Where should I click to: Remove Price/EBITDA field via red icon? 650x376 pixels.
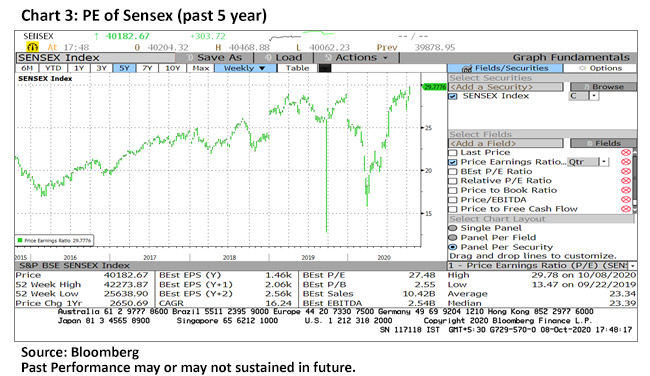click(626, 200)
